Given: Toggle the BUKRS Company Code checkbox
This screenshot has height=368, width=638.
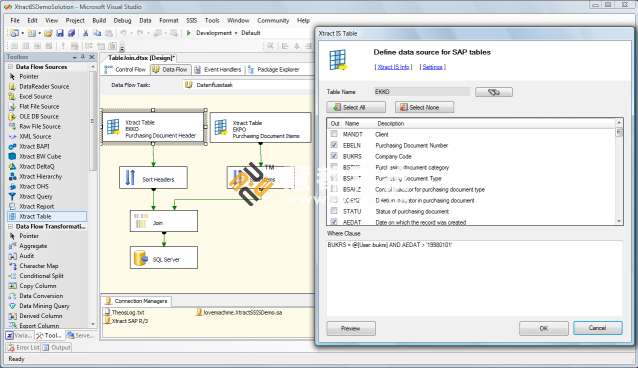Looking at the screenshot, I should point(334,156).
